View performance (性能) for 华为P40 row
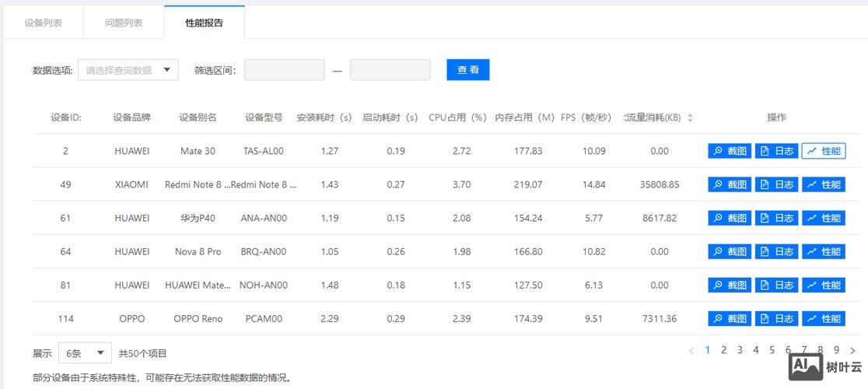The image size is (868, 389). pyautogui.click(x=824, y=218)
